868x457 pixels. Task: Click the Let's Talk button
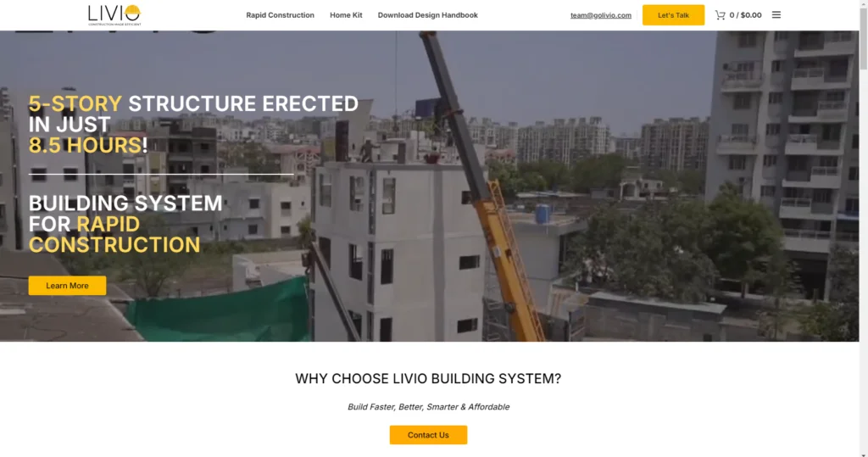pyautogui.click(x=673, y=15)
